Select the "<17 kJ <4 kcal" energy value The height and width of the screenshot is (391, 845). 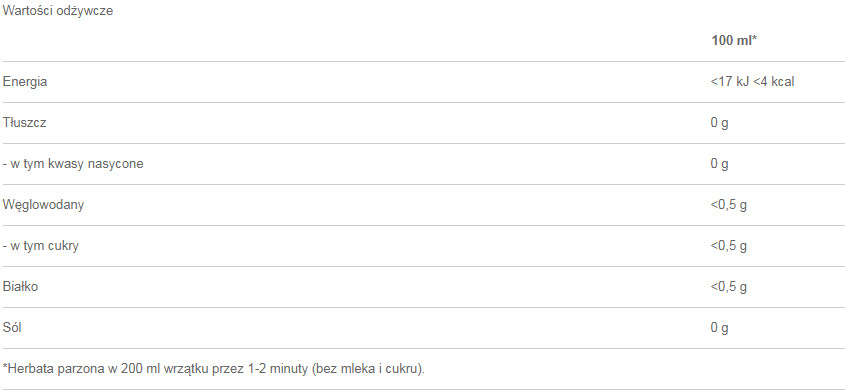752,82
